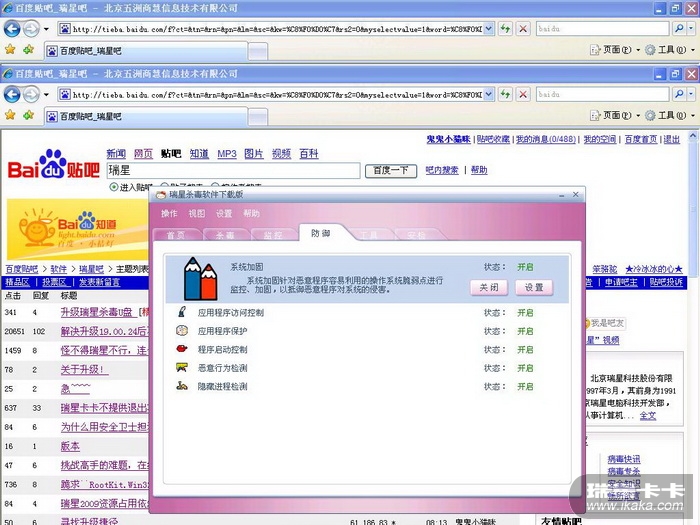Open search provider dropdown in rear browser

click(691, 29)
